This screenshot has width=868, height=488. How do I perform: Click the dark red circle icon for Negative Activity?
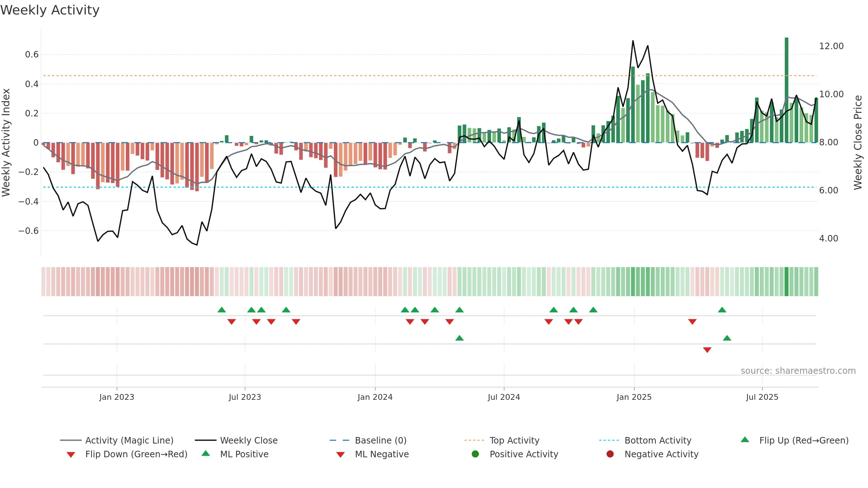click(x=610, y=454)
